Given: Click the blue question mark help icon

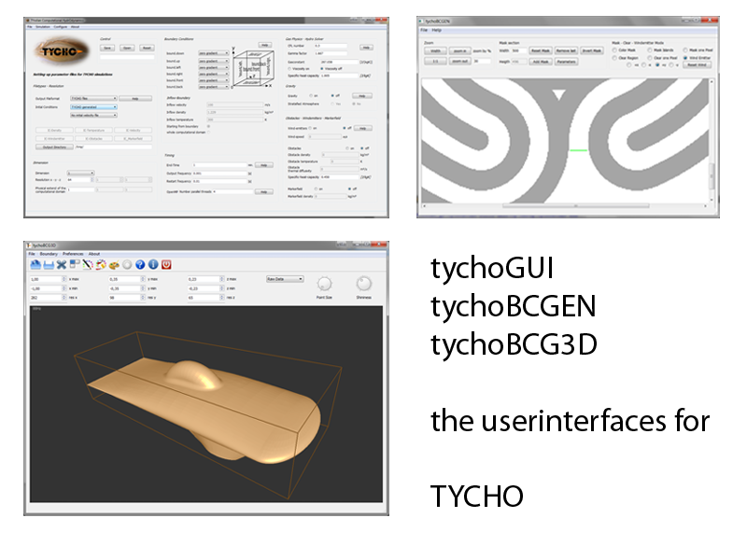Looking at the screenshot, I should pyautogui.click(x=140, y=264).
